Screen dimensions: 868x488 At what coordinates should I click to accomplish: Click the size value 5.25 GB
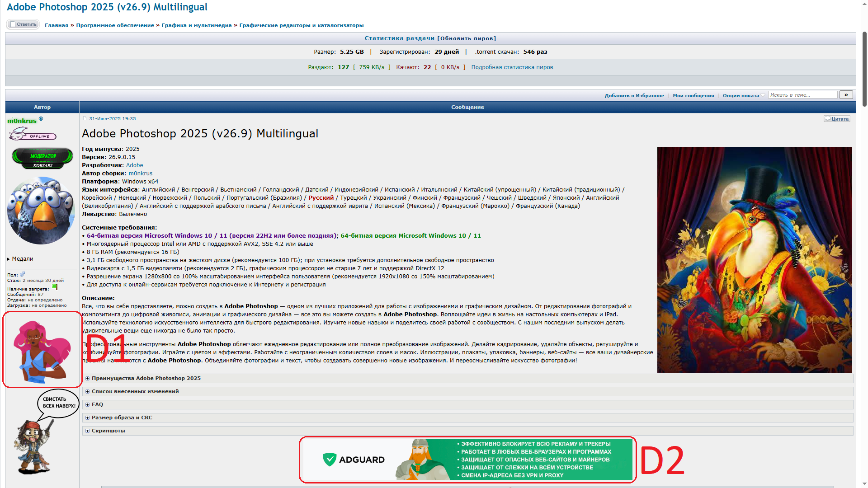352,52
